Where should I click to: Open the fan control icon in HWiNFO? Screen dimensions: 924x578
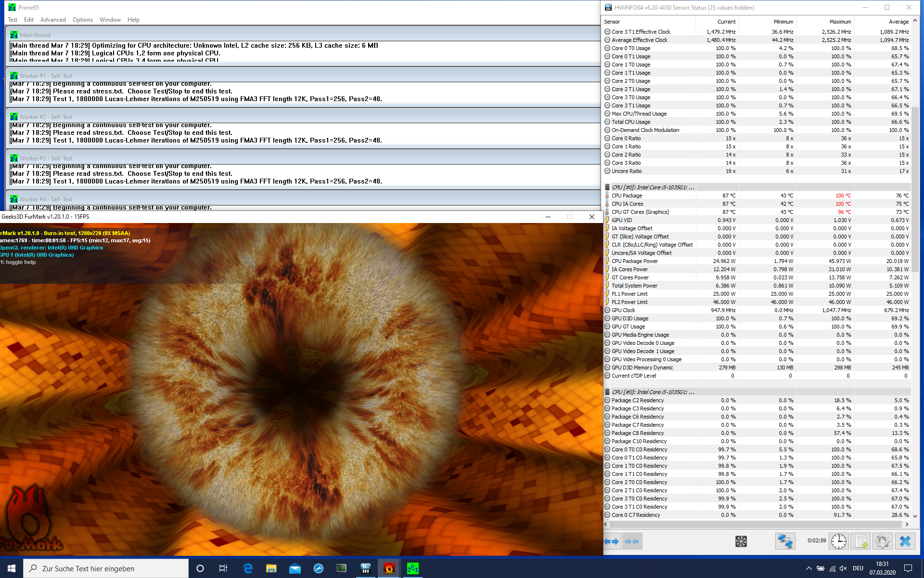pyautogui.click(x=741, y=541)
